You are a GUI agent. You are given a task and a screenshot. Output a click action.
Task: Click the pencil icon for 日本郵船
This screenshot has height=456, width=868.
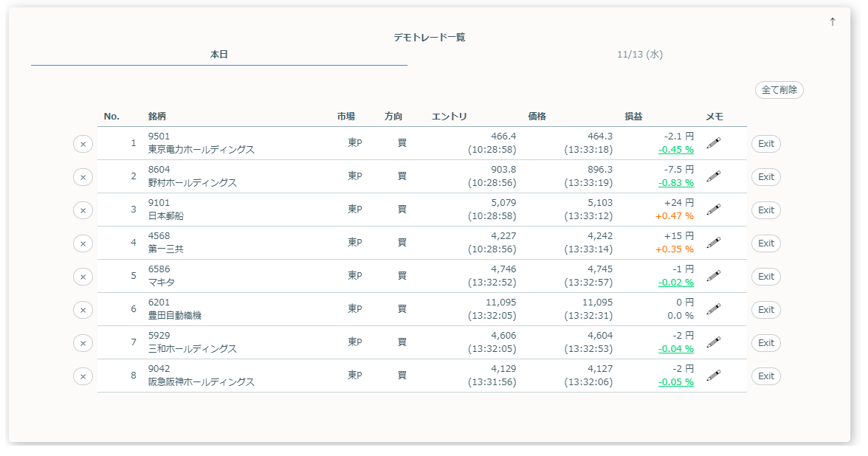click(713, 210)
